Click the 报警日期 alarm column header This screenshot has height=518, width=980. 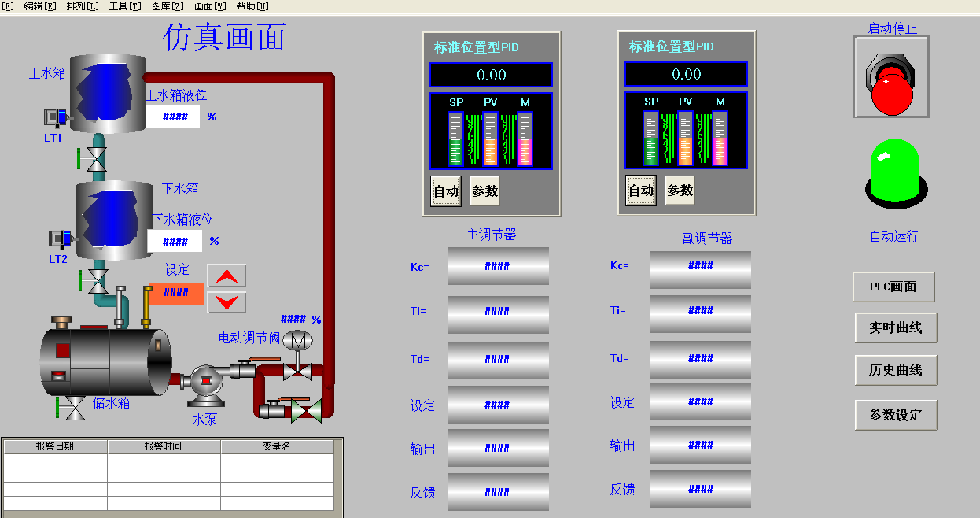(55, 446)
